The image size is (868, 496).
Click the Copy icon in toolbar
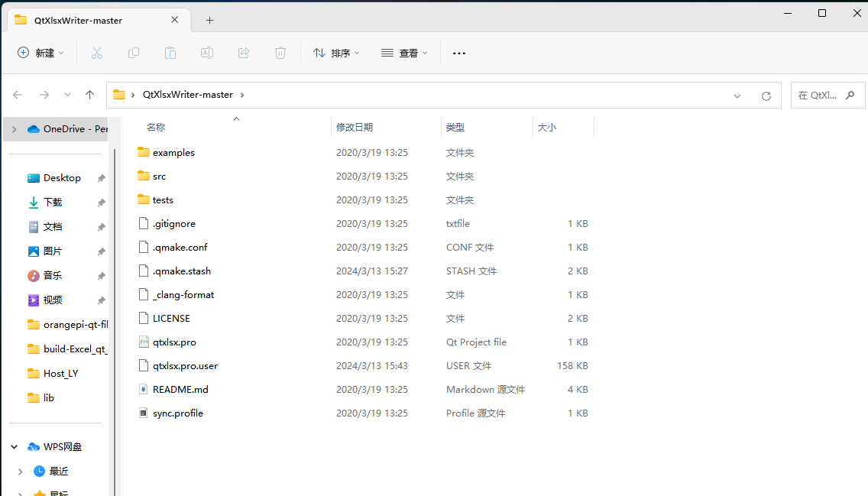[134, 53]
